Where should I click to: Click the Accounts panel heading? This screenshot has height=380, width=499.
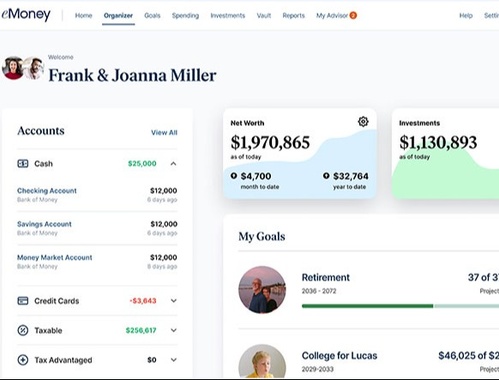[41, 131]
